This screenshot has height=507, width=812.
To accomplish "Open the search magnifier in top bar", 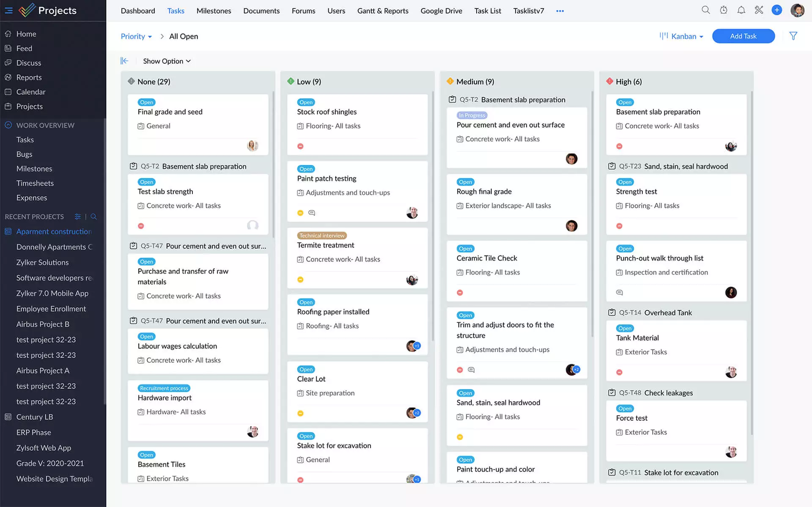I will [705, 10].
